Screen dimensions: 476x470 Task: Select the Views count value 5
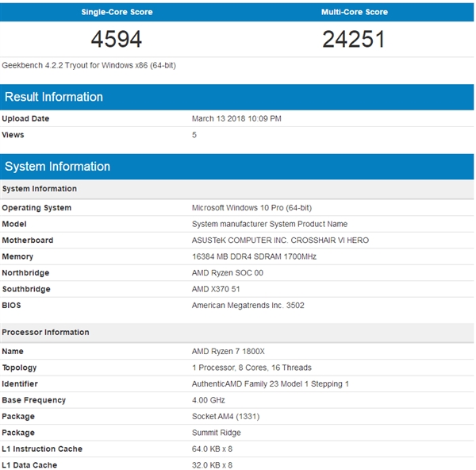[x=194, y=135]
